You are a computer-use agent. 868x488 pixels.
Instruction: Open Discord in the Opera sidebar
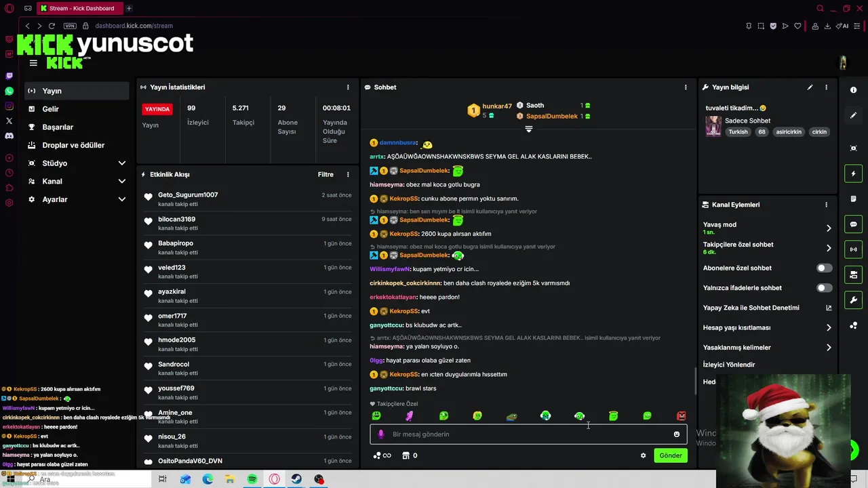[x=9, y=136]
